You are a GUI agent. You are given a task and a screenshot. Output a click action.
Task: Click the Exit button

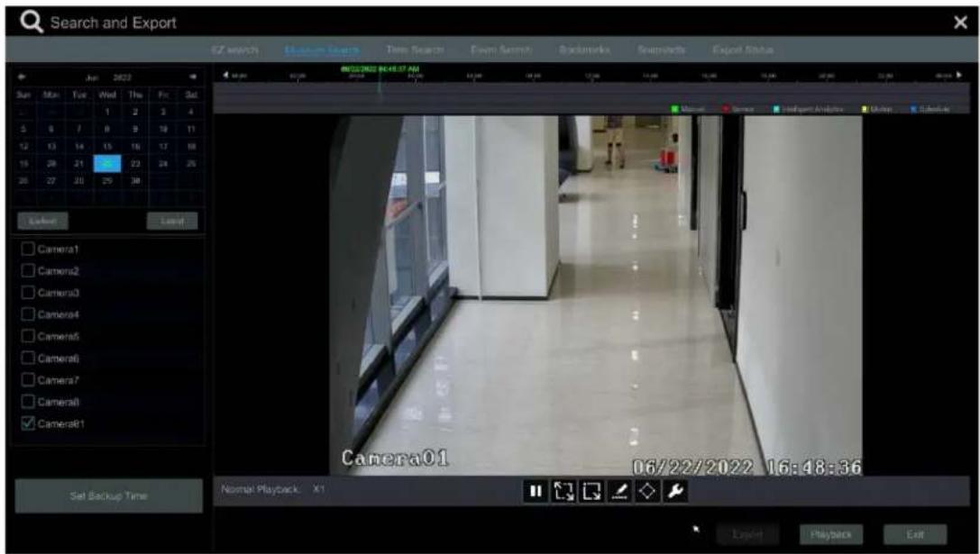(915, 535)
